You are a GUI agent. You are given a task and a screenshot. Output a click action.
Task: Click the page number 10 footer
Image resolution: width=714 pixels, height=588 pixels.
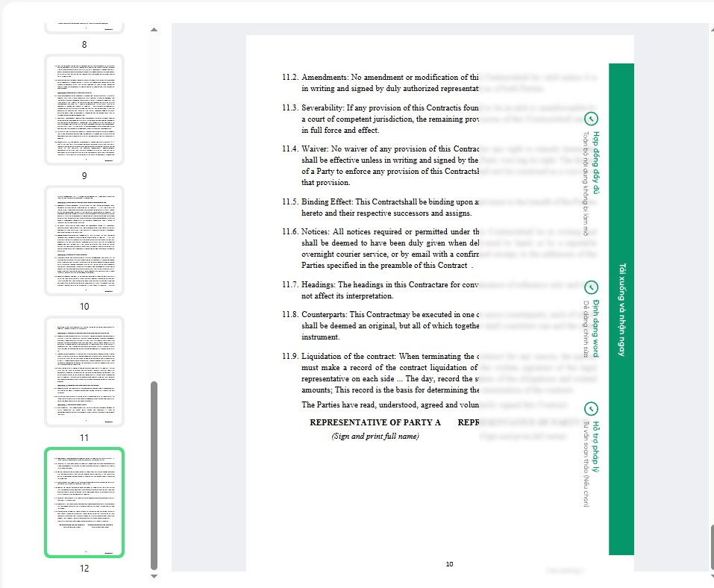[449, 564]
